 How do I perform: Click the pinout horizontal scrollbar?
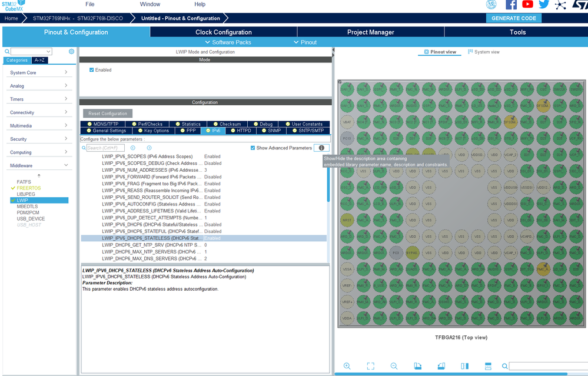(451, 374)
